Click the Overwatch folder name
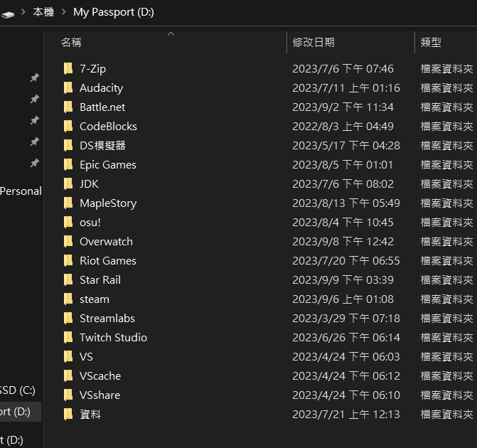 (106, 241)
